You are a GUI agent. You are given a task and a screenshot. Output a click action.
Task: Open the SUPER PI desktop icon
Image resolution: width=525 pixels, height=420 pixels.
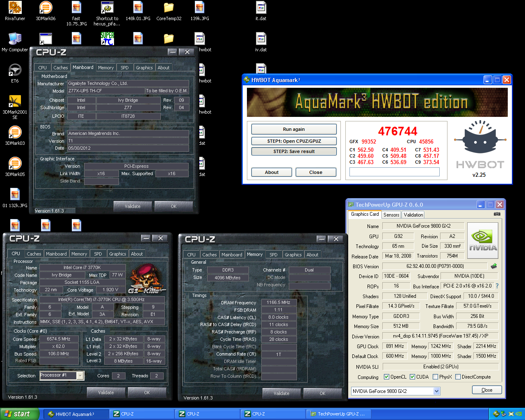click(x=107, y=39)
